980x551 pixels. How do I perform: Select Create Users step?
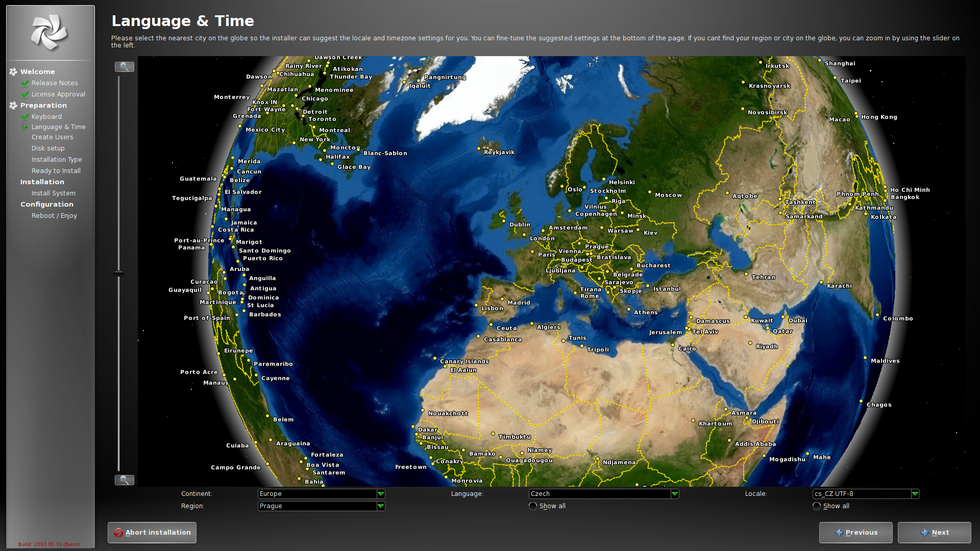(x=52, y=137)
